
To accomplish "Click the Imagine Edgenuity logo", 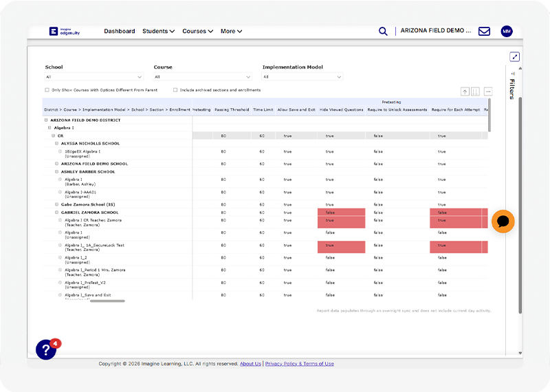I will point(63,31).
